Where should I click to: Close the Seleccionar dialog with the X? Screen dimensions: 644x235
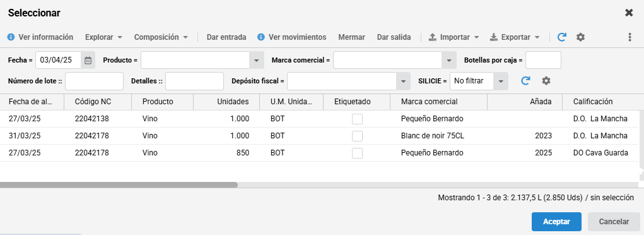tap(629, 13)
